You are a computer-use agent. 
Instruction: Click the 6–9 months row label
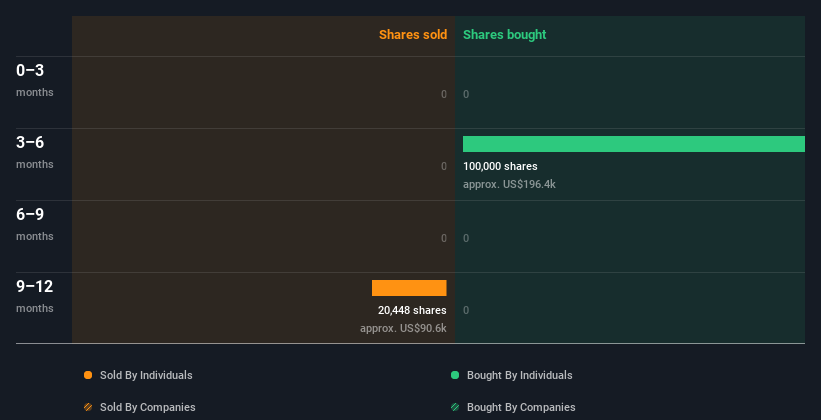pos(35,224)
